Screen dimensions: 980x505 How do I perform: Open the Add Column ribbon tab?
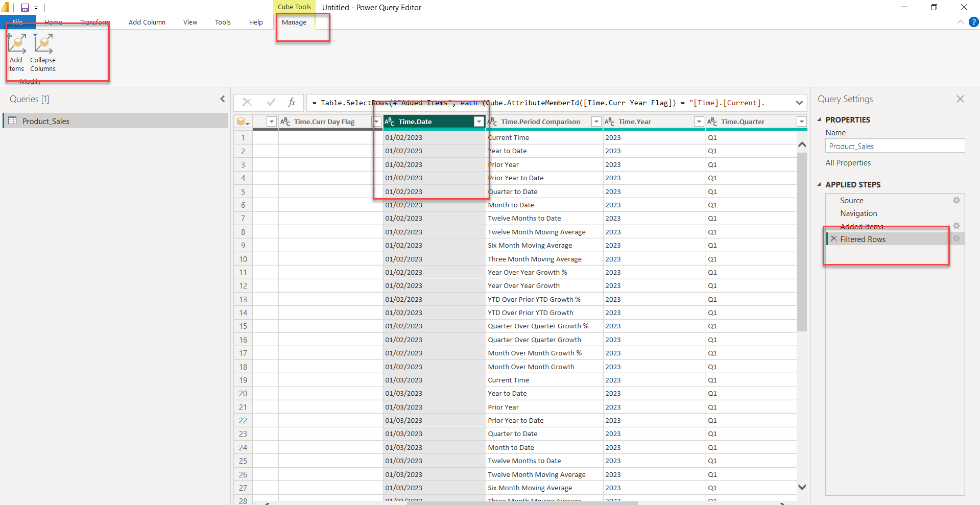[x=147, y=22]
